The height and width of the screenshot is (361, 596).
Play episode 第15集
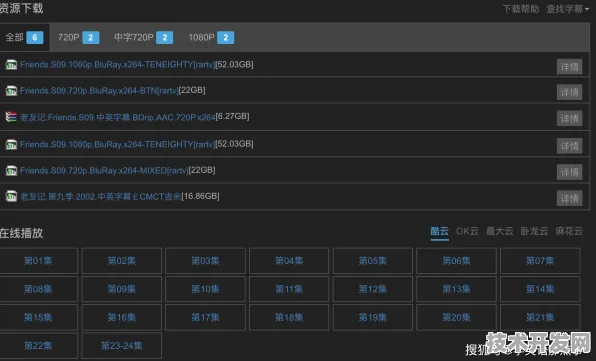[38, 317]
